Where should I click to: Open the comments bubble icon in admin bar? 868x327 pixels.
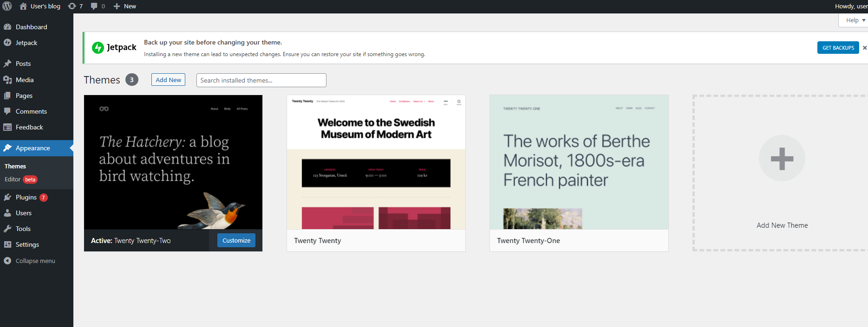(x=94, y=6)
